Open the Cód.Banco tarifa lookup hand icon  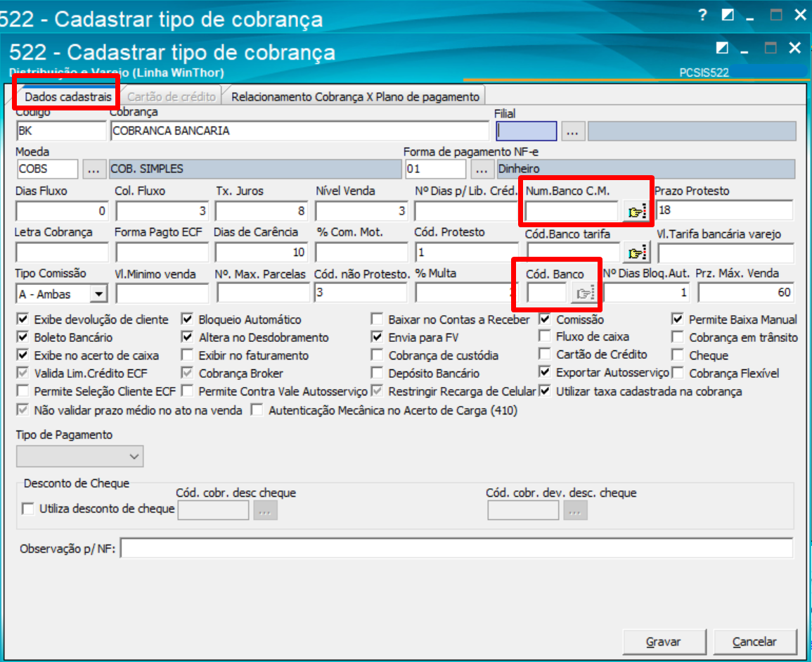pos(636,253)
